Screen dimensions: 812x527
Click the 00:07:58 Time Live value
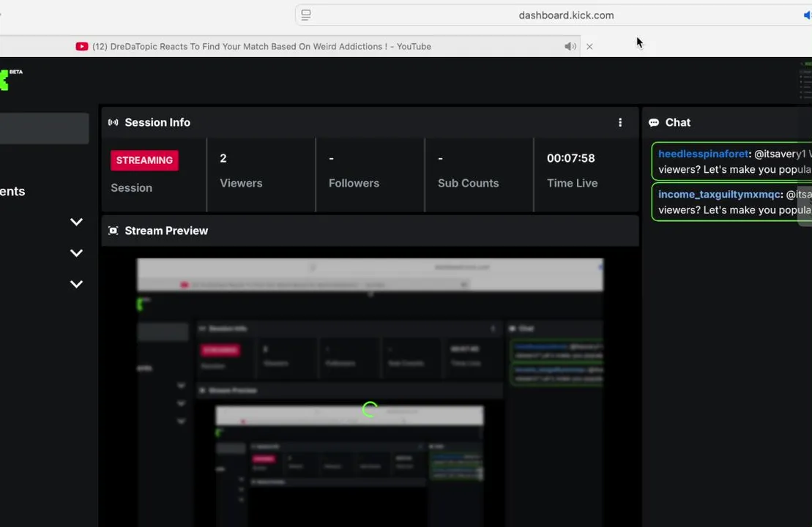click(x=570, y=158)
